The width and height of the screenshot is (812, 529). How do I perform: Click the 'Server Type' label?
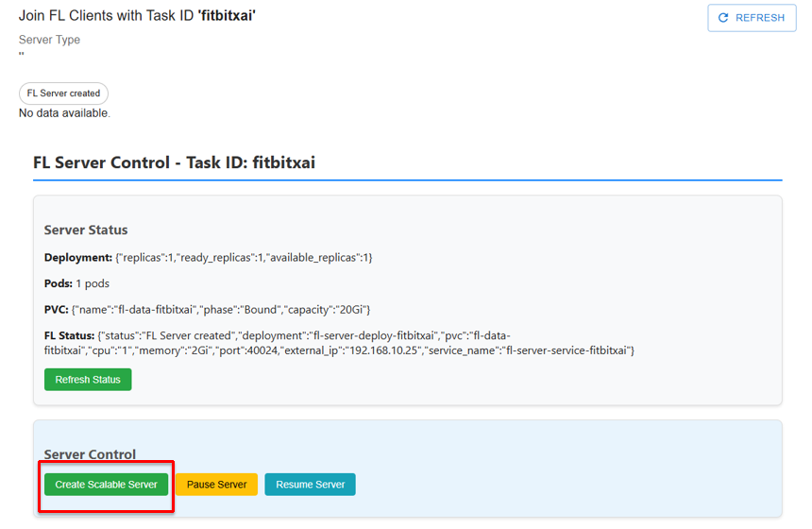point(49,40)
